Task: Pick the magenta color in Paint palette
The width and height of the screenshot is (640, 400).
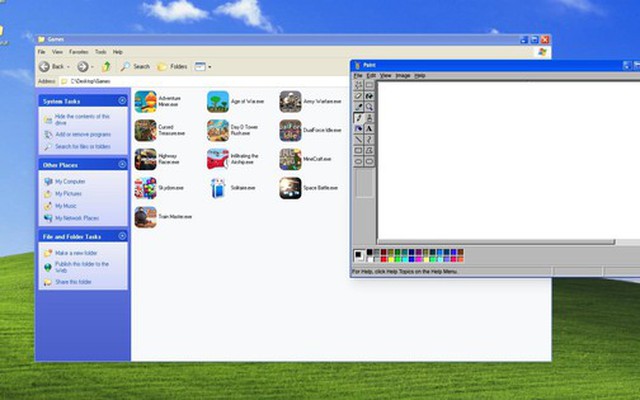Action: [x=418, y=259]
